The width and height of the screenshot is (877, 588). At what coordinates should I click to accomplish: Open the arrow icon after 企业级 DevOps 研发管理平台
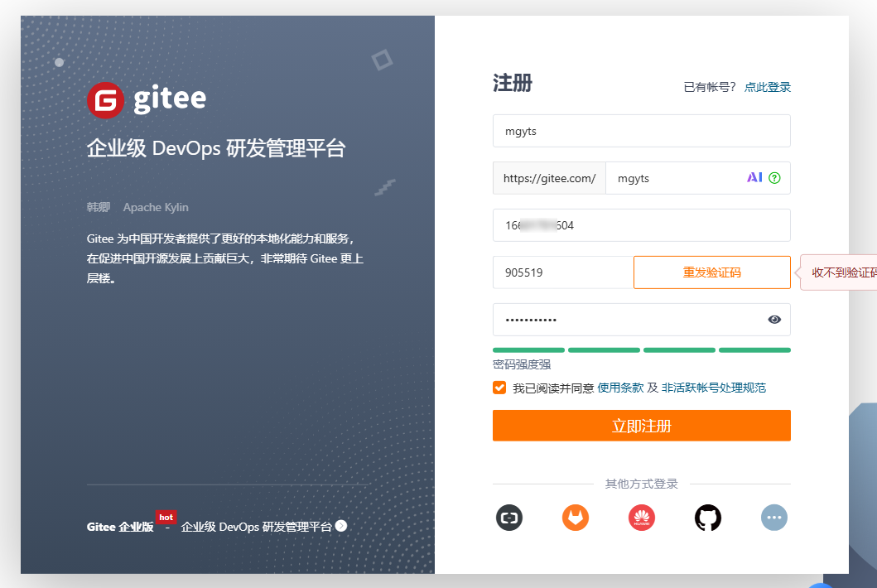tap(341, 526)
